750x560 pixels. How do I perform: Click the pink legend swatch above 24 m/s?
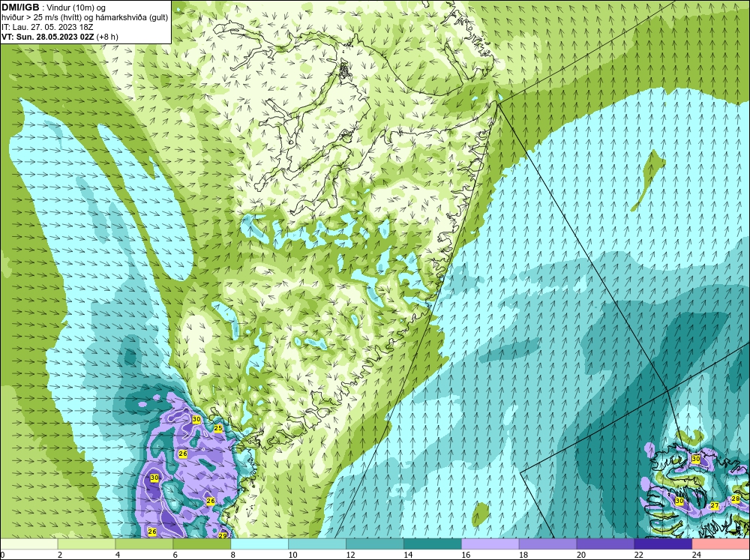[x=721, y=544]
